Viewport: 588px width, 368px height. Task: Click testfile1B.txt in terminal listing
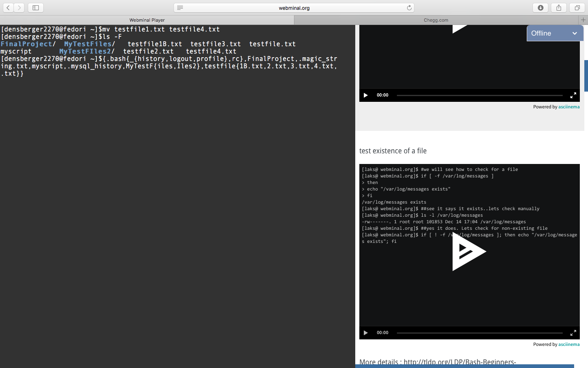pyautogui.click(x=155, y=44)
